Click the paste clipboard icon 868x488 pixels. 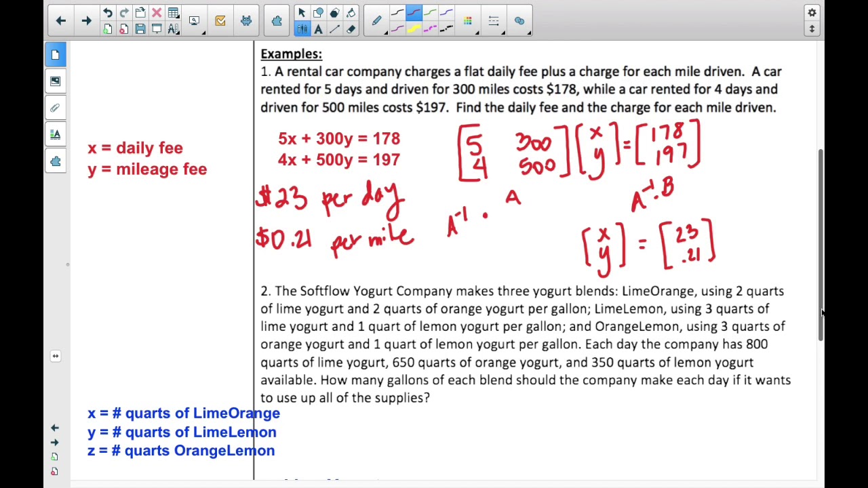(x=140, y=13)
